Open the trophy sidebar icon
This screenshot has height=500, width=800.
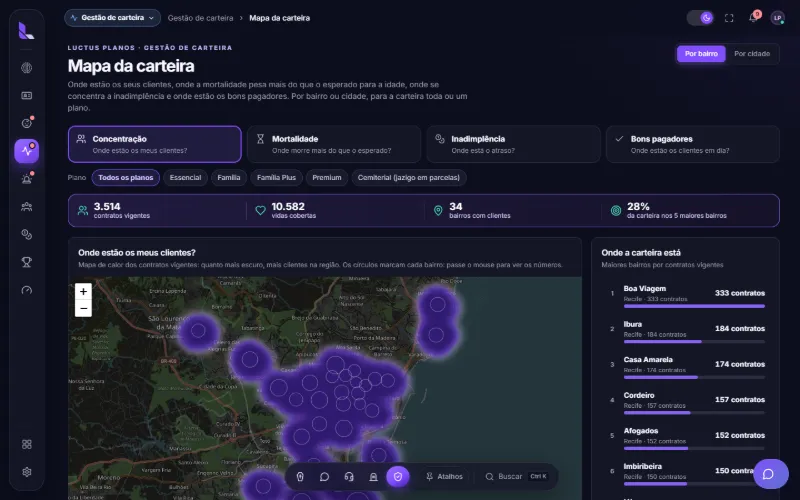tap(27, 262)
